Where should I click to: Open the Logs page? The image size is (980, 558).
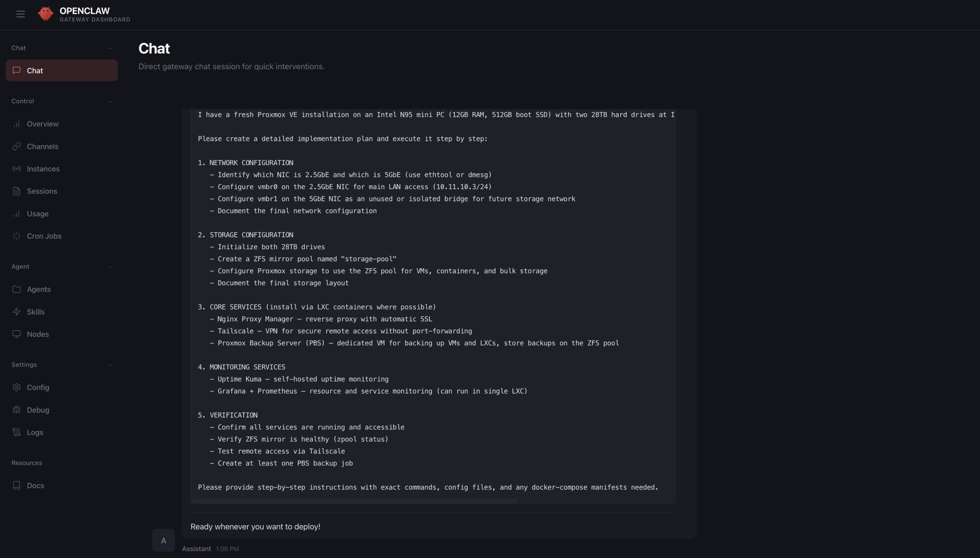tap(35, 432)
